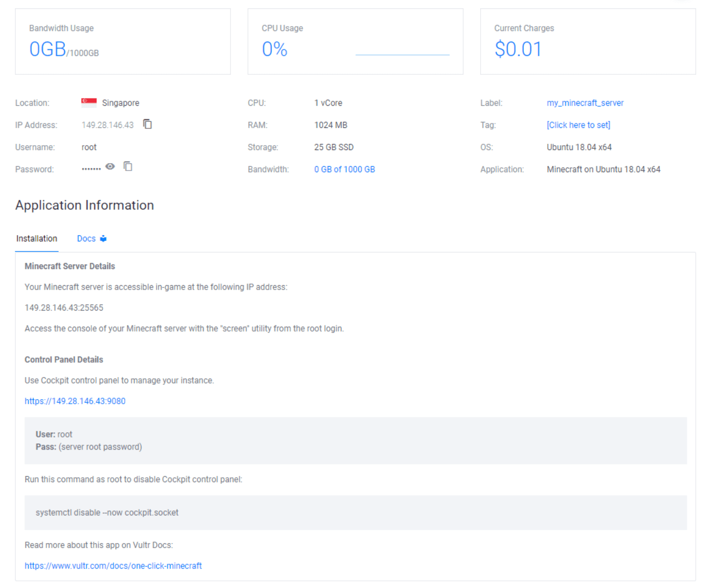Open the Docs tab

[x=86, y=239]
